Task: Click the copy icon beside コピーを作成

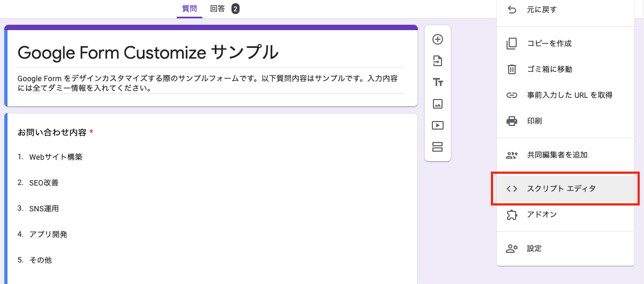Action: [x=511, y=43]
